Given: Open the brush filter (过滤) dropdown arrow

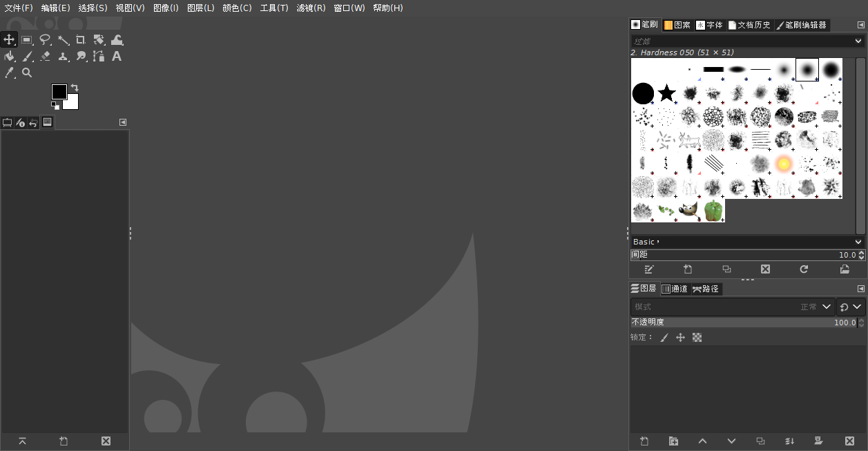Looking at the screenshot, I should pyautogui.click(x=858, y=41).
